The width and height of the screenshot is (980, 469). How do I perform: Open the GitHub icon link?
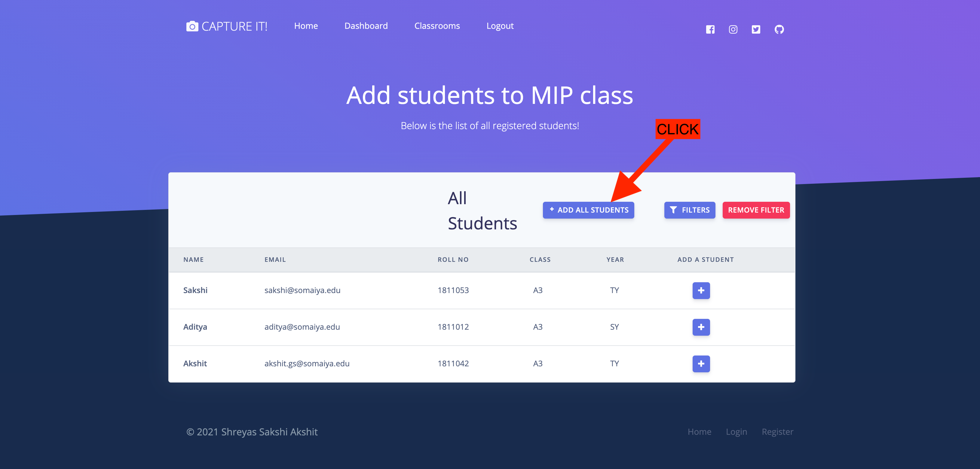[779, 29]
